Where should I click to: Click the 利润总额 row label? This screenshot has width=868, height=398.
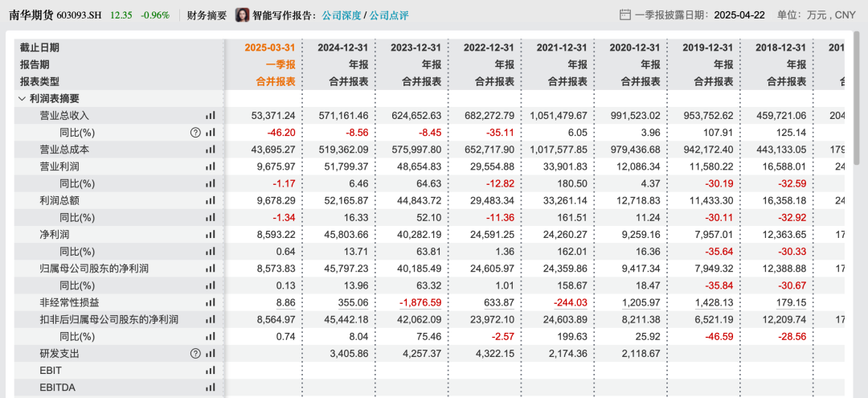55,200
